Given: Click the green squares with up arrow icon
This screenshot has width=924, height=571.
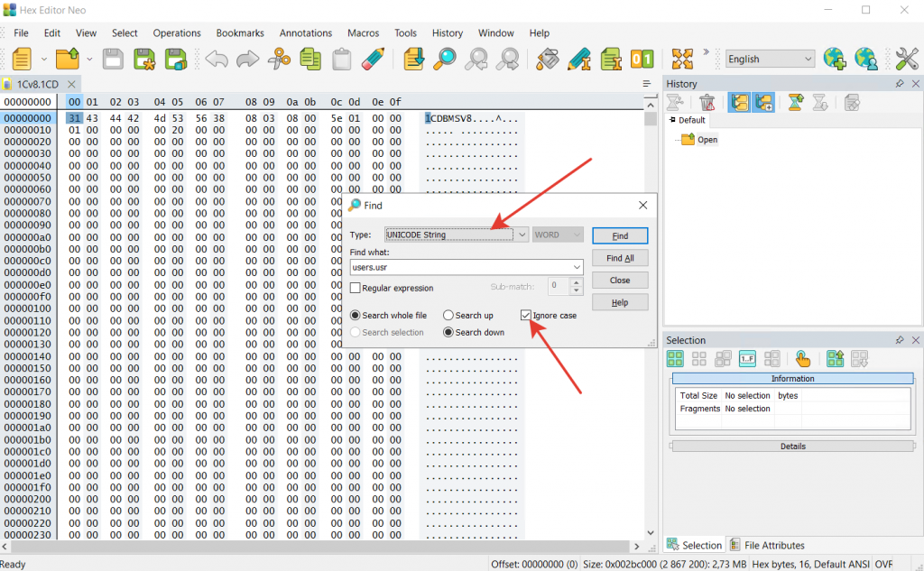Looking at the screenshot, I should point(835,358).
